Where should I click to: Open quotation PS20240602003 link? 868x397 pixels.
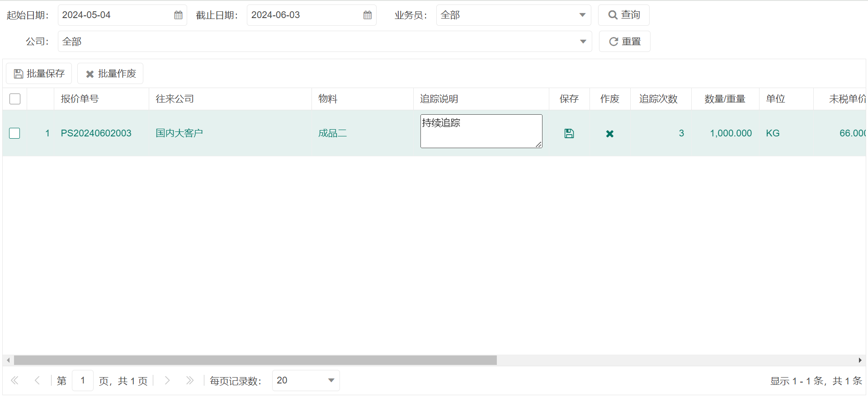point(96,133)
